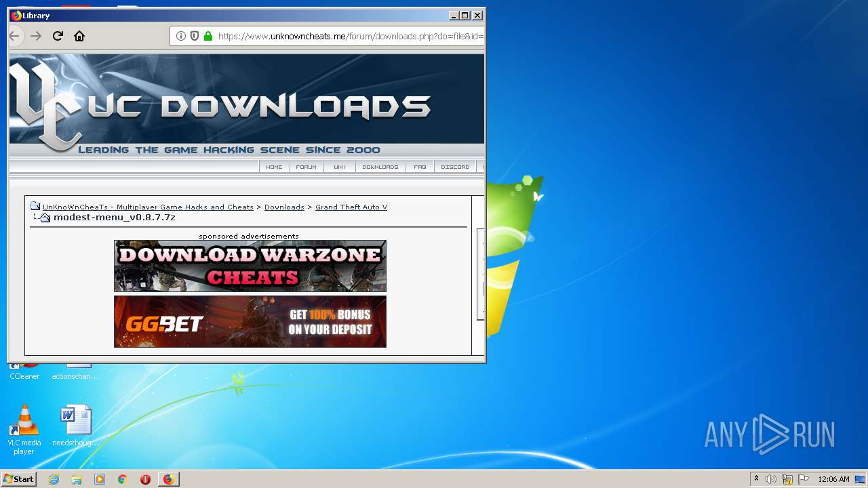Open the CCleaner desktop shortcut

(24, 371)
